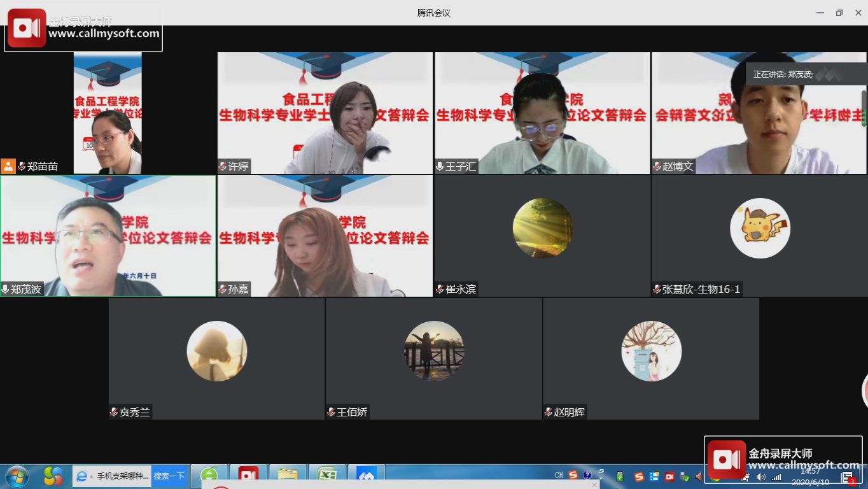Image resolution: width=868 pixels, height=489 pixels.
Task: Click the Sogou input icon beside CH
Action: [573, 475]
